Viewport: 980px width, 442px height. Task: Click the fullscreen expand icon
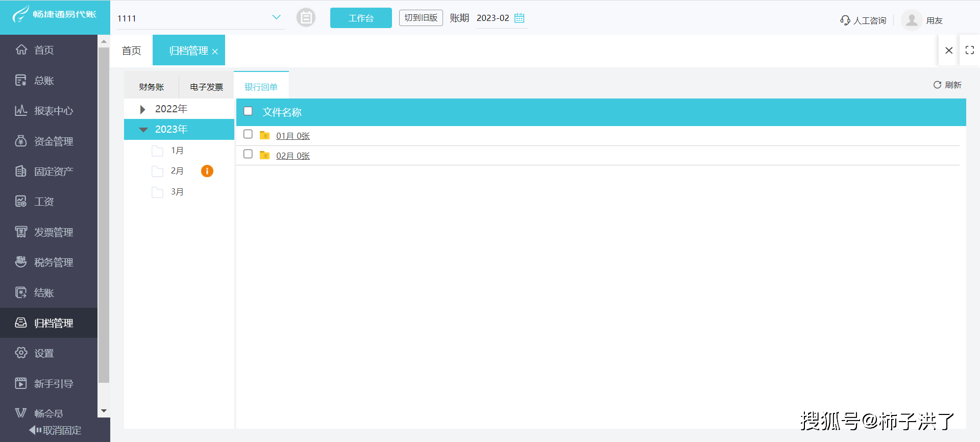pyautogui.click(x=969, y=50)
